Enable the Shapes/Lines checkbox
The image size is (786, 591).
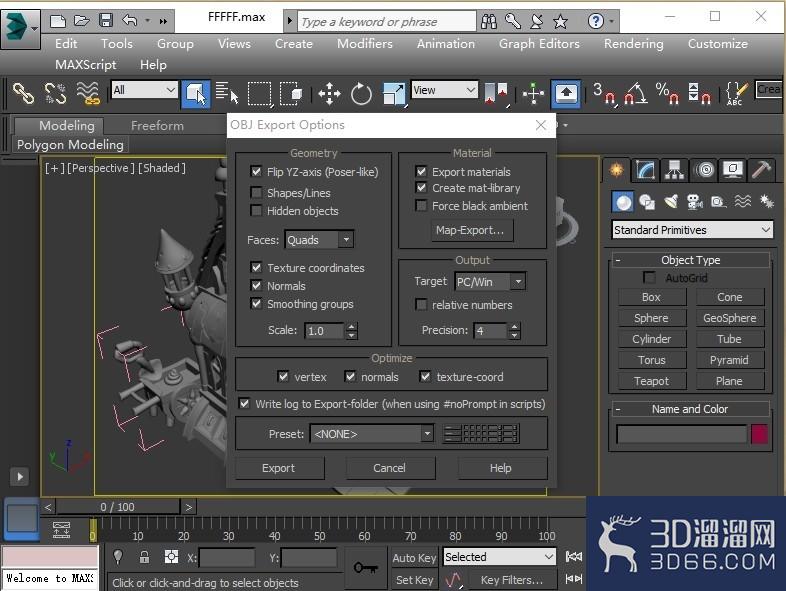point(256,192)
